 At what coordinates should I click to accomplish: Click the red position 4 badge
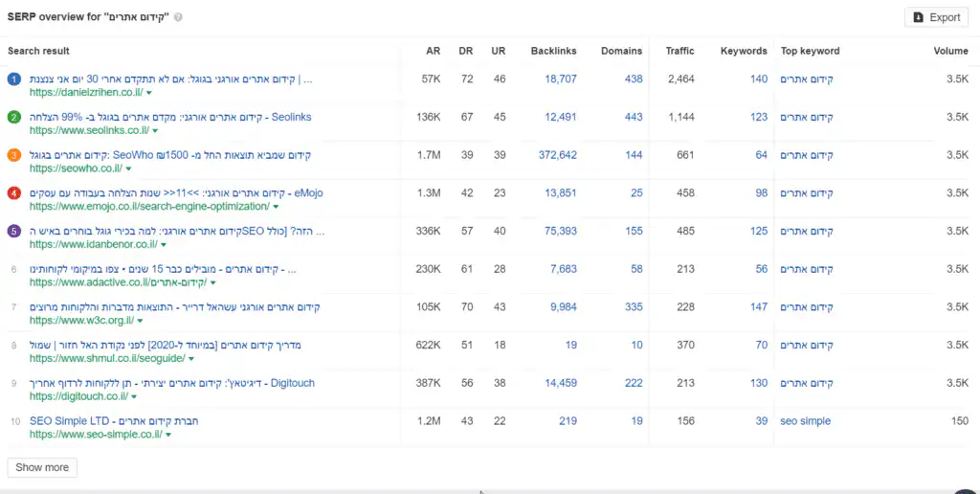pyautogui.click(x=13, y=193)
